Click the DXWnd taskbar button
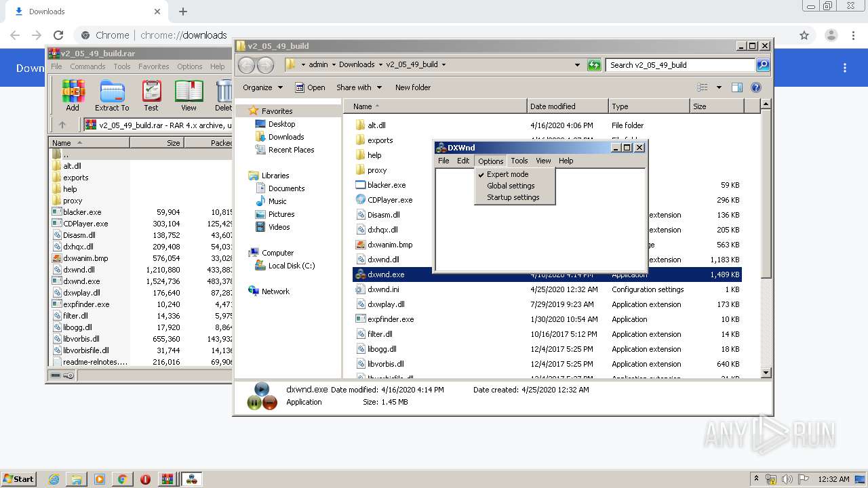The width and height of the screenshot is (868, 488). point(192,479)
